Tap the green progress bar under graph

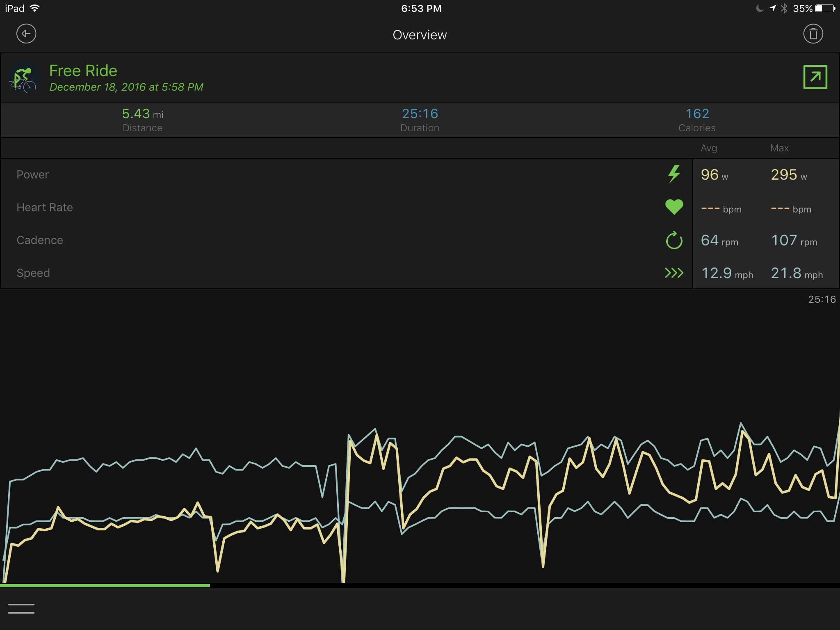(x=105, y=586)
